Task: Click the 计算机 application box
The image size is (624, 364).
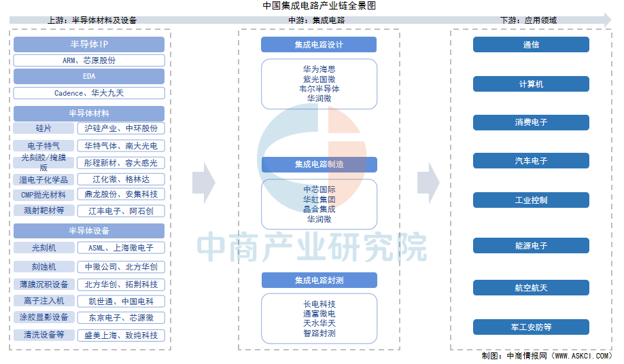Action: coord(531,84)
